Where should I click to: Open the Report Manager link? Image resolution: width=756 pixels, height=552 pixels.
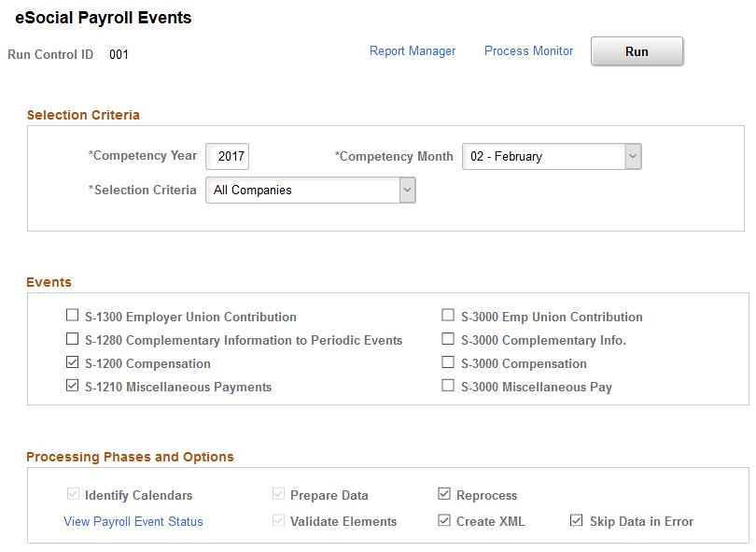[x=413, y=51]
